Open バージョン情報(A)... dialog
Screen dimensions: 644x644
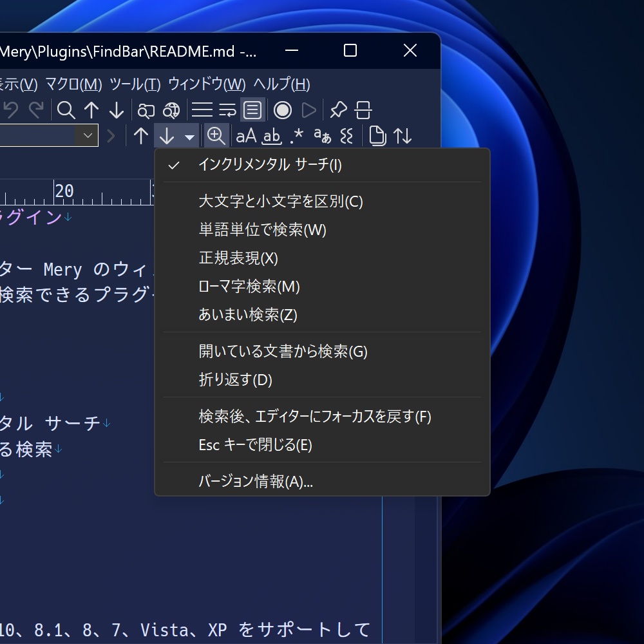322,481
